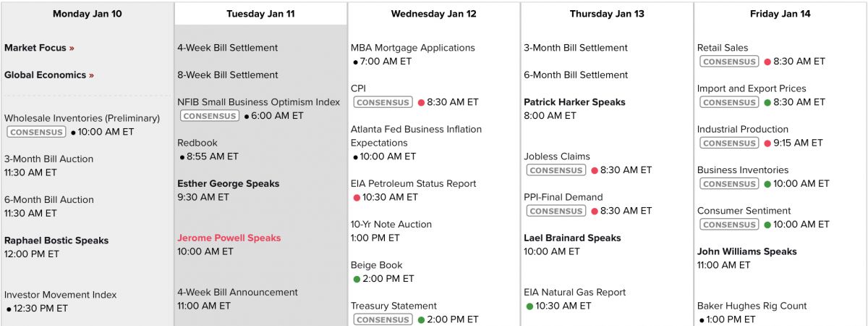This screenshot has width=868, height=326.
Task: Expand the Global Economics section
Action: click(x=49, y=75)
